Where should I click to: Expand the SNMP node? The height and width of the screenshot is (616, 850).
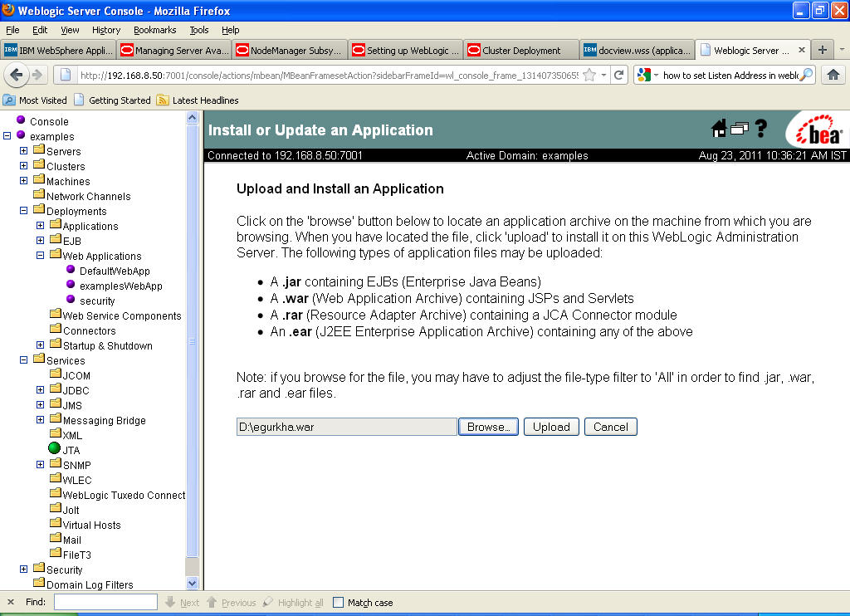coord(40,464)
